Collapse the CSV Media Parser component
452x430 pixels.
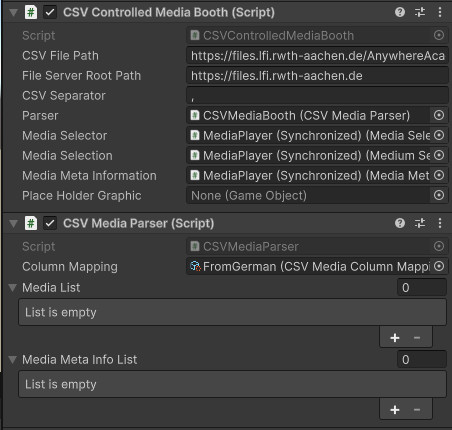coord(13,223)
